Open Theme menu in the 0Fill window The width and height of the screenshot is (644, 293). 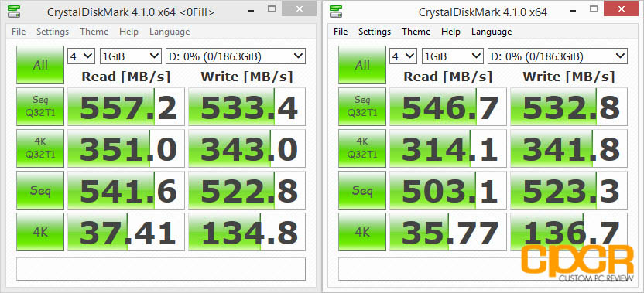pos(94,32)
